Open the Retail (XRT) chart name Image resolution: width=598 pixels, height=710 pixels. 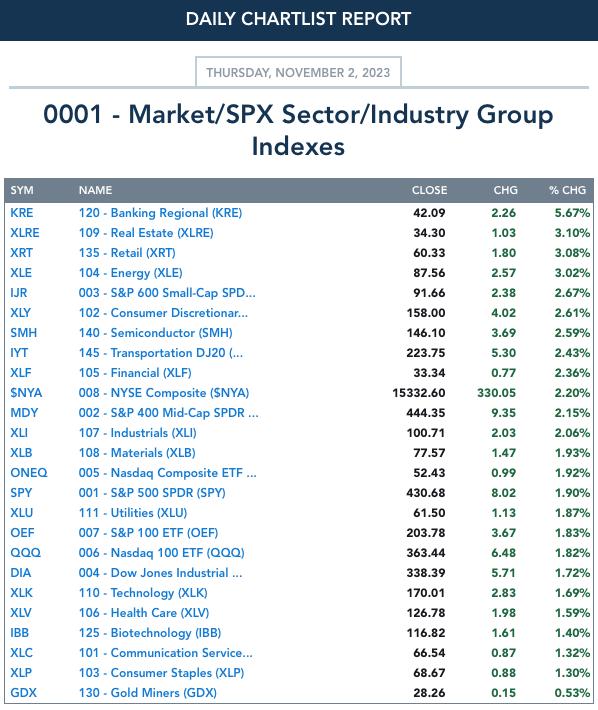point(127,253)
